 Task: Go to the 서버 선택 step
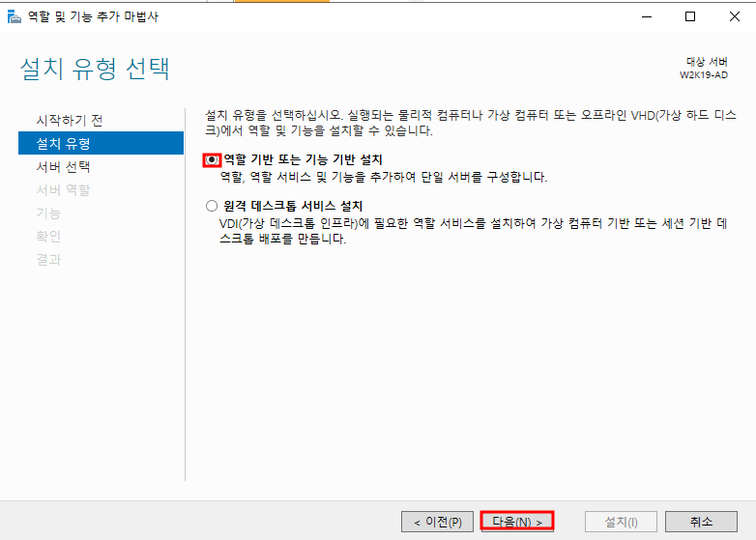point(63,167)
